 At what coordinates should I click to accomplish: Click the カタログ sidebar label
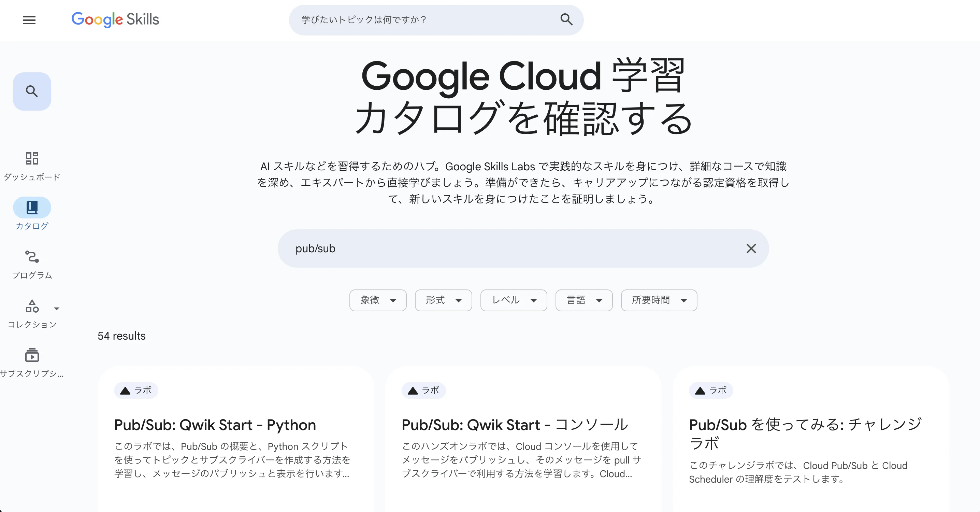point(32,226)
